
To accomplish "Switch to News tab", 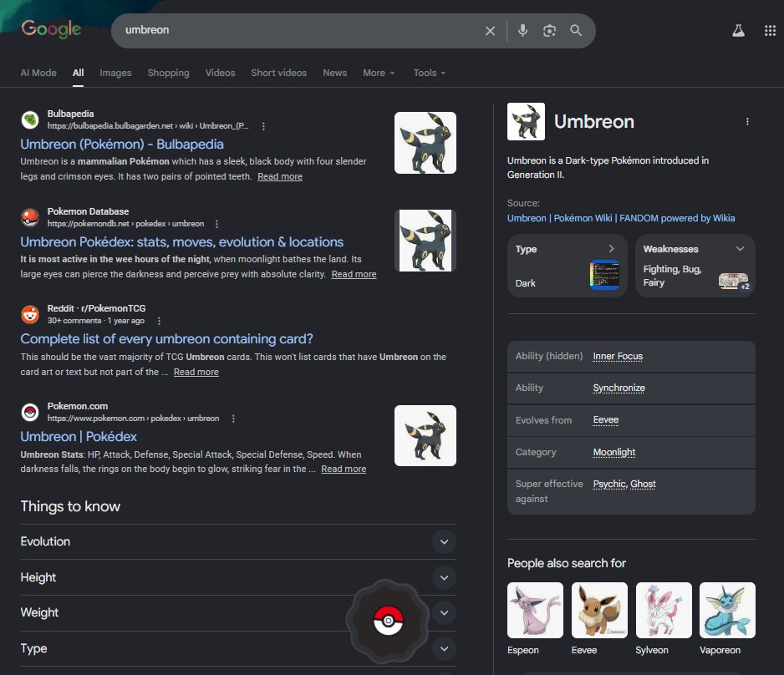I will 335,73.
